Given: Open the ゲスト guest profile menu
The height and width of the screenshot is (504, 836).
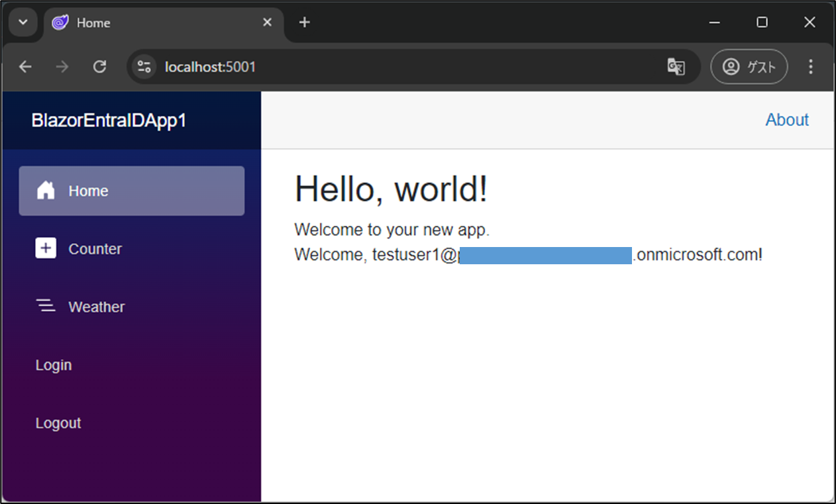Looking at the screenshot, I should coord(749,66).
